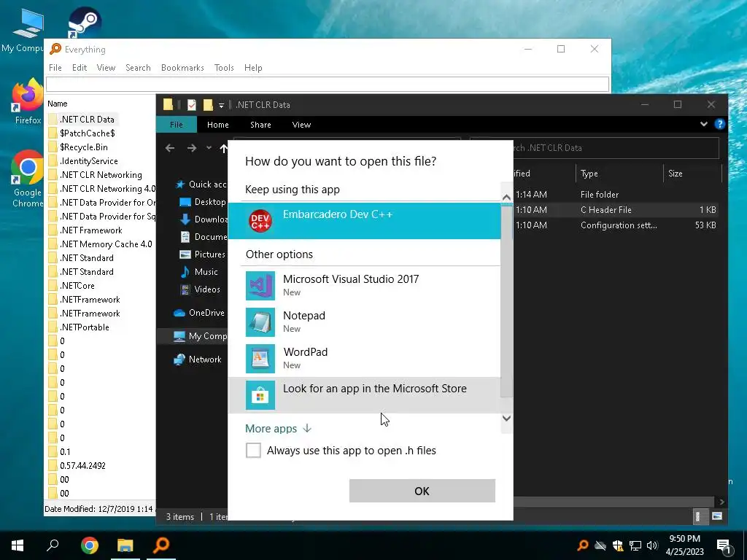Select Embarcadero Dev C++ app option

[365, 220]
